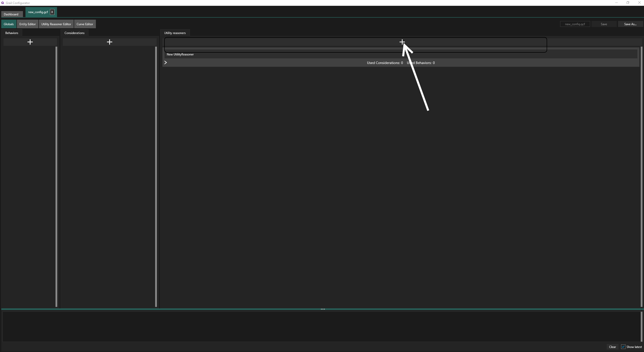
Task: Click the Save button
Action: 604,24
